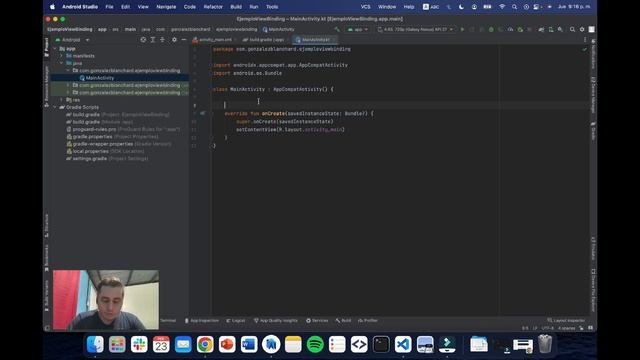Screen dimensions: 640x360
Task: Open local.properties file
Action: point(105,151)
